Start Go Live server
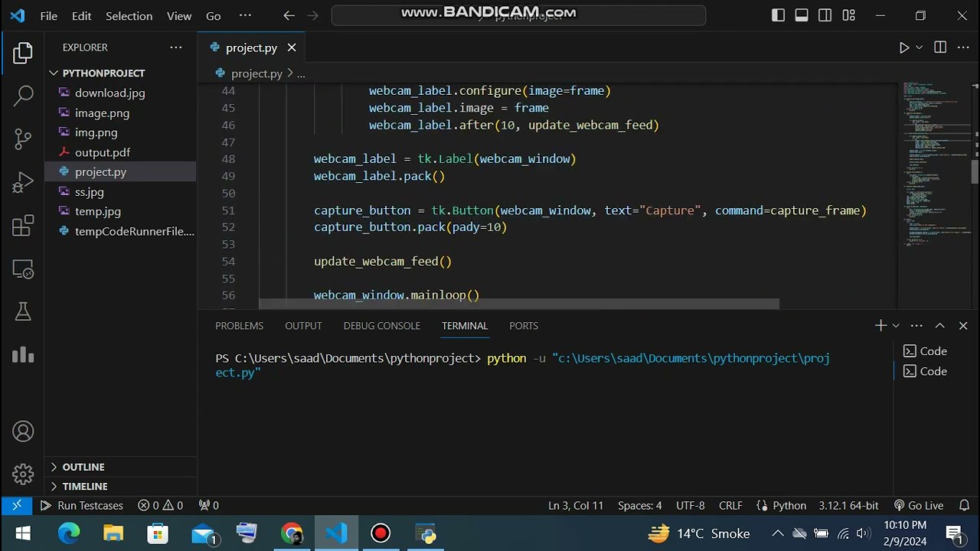Image resolution: width=980 pixels, height=551 pixels. tap(918, 505)
